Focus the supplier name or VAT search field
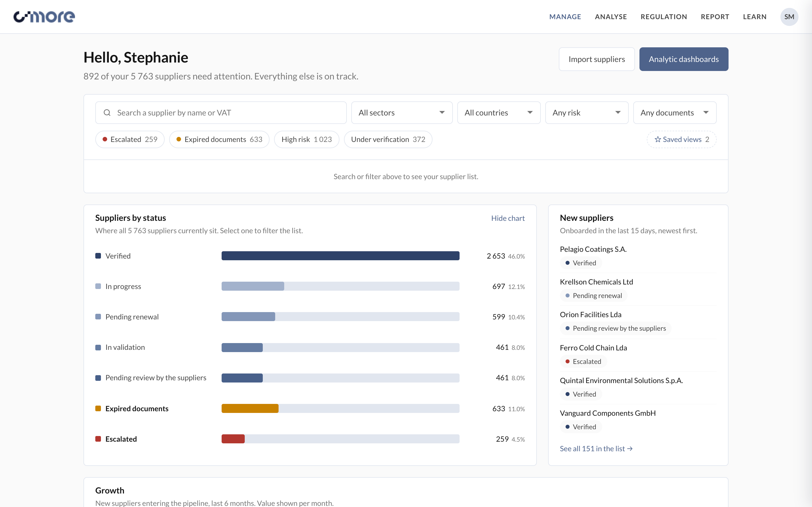 [x=221, y=113]
